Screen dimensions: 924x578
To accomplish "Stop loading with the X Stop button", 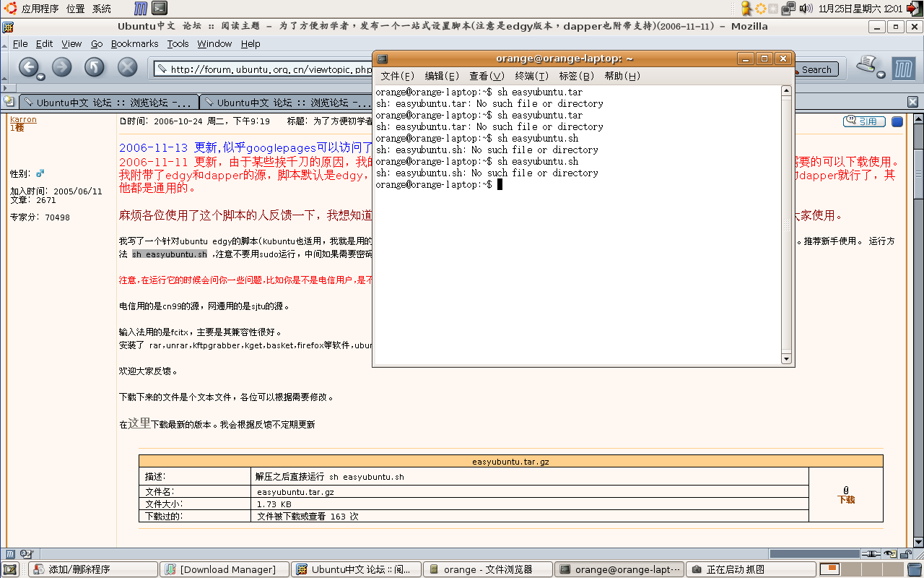I will pyautogui.click(x=128, y=67).
